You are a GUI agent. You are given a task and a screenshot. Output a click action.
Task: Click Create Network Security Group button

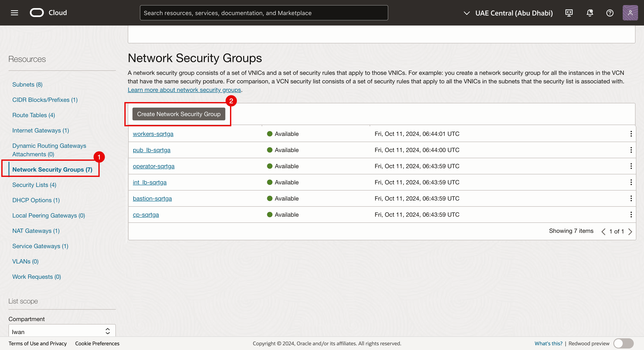pyautogui.click(x=178, y=114)
